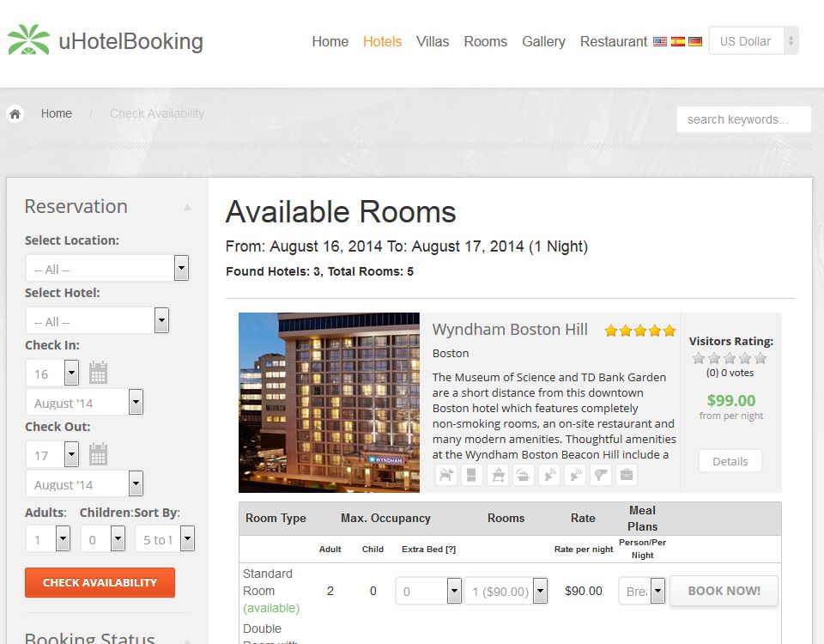Click the barbecue grill amenity icon

(x=498, y=475)
